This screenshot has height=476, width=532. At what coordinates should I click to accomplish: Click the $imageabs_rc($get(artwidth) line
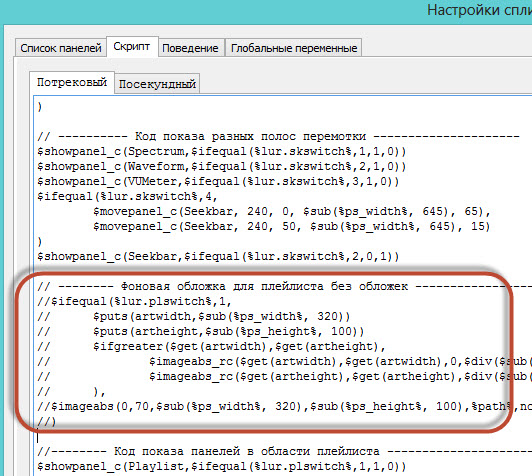284,361
